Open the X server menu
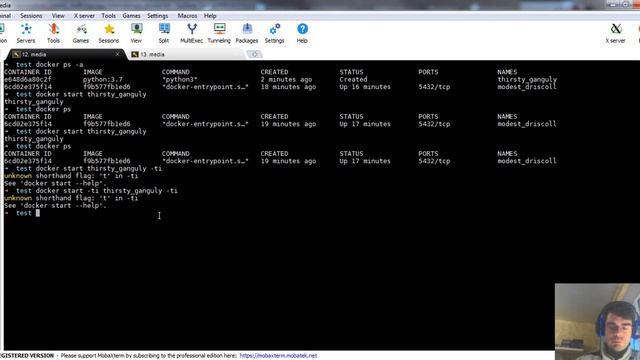 [x=84, y=16]
